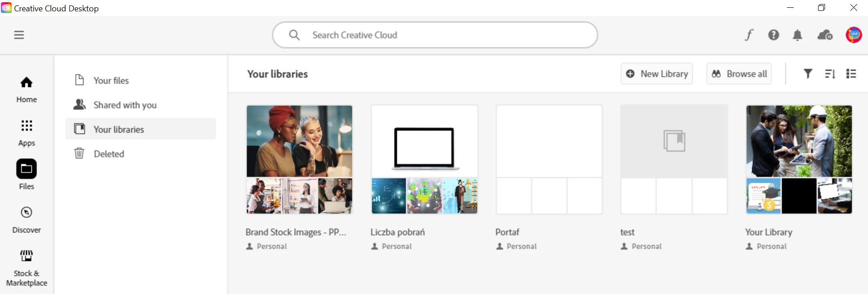The height and width of the screenshot is (294, 868).
Task: Click the Browse all button
Action: [x=739, y=73]
